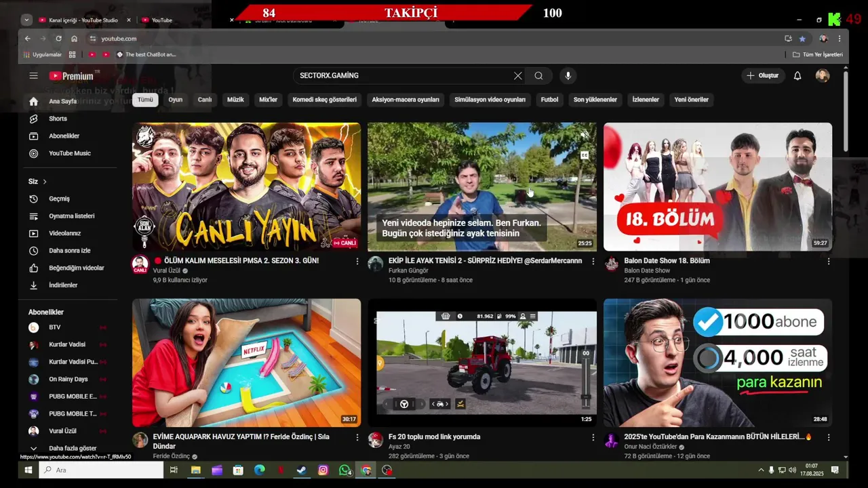
Task: Expand the Siz section chevron
Action: pyautogui.click(x=45, y=182)
